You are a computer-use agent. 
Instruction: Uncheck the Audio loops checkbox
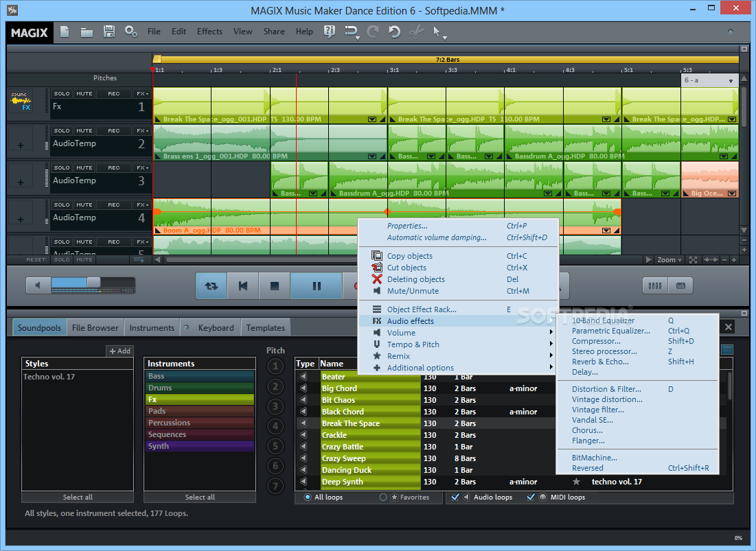click(x=455, y=497)
